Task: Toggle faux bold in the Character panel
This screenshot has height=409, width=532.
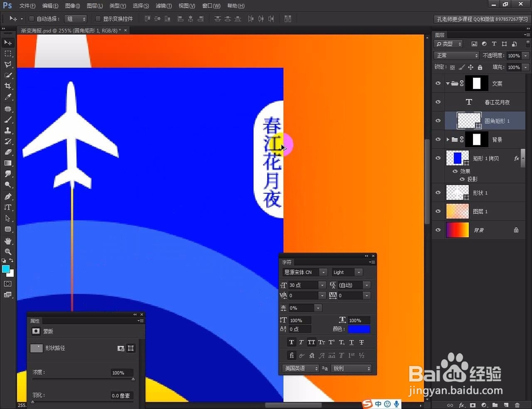Action: (290, 342)
